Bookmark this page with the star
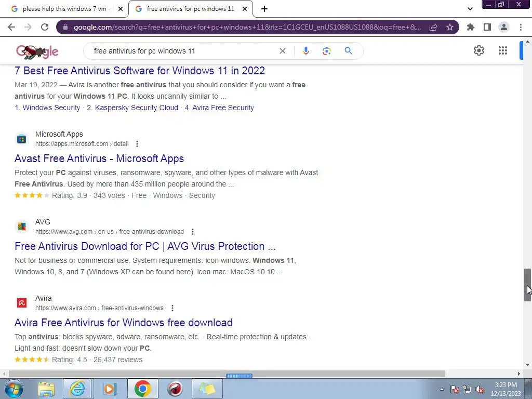The image size is (532, 399). point(450,27)
